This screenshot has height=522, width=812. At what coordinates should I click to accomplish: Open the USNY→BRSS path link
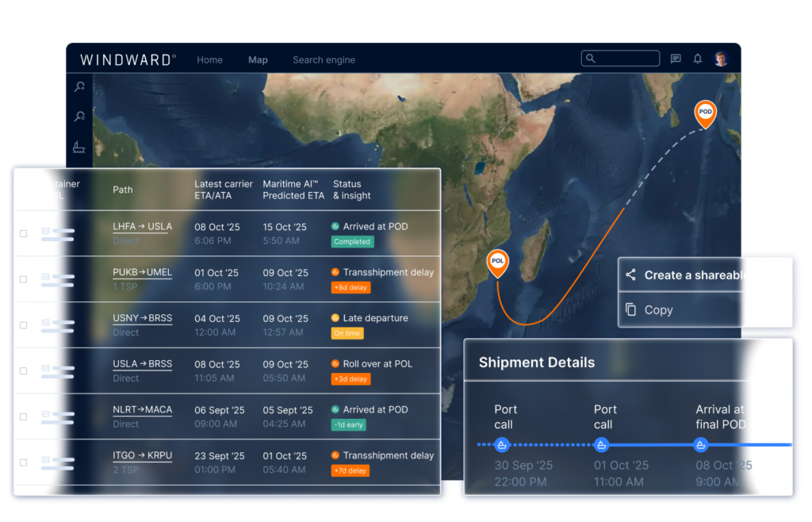pos(143,318)
